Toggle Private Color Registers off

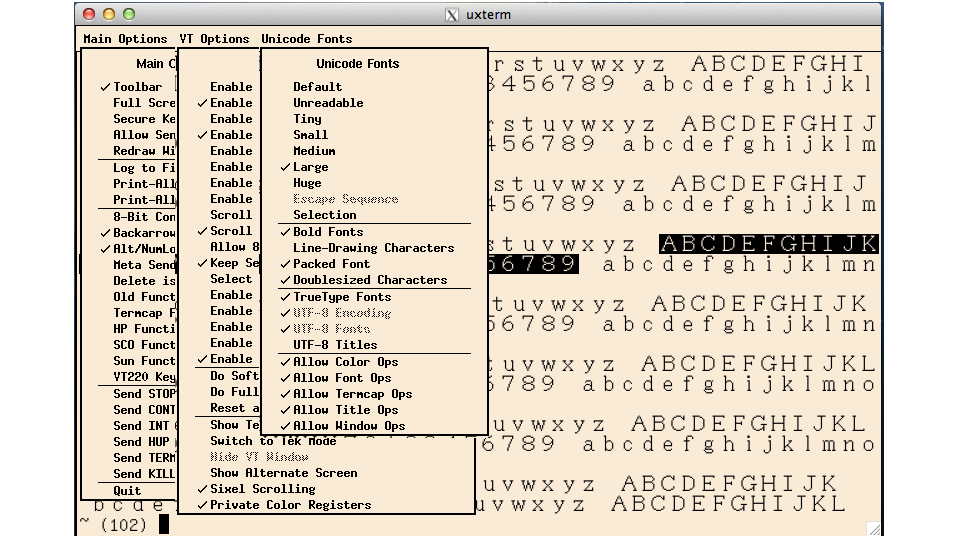pos(290,505)
